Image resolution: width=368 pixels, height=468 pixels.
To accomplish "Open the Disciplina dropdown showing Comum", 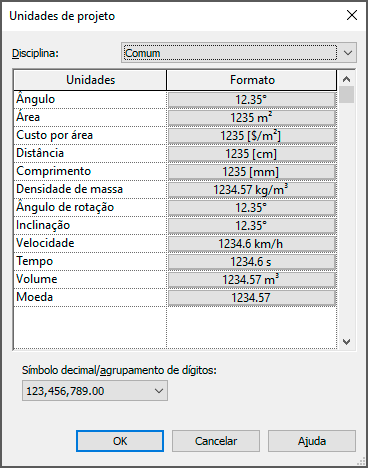I will tap(239, 53).
